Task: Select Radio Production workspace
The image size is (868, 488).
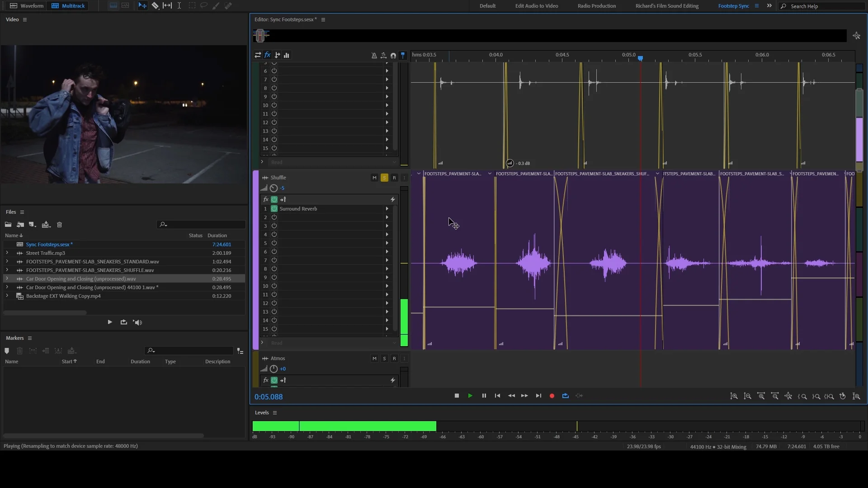Action: coord(596,6)
